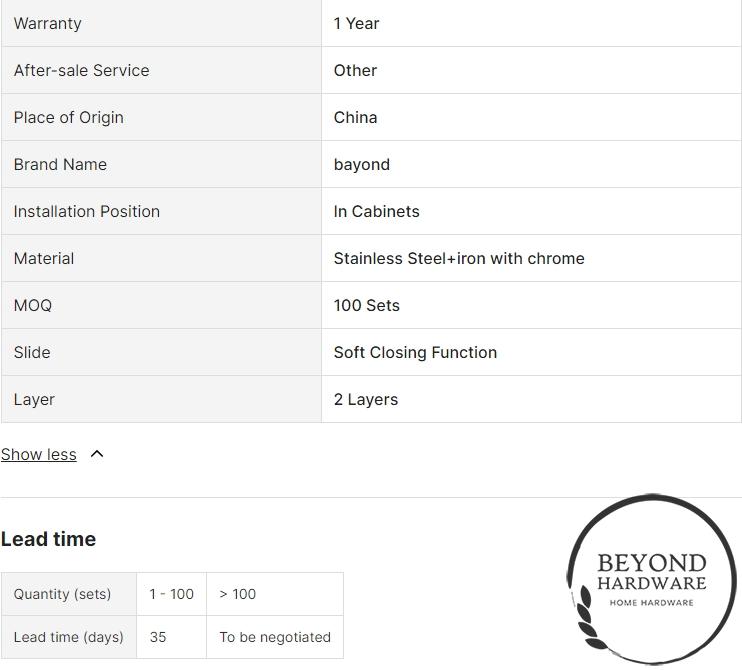Click the > 100 quantity cell

click(275, 594)
